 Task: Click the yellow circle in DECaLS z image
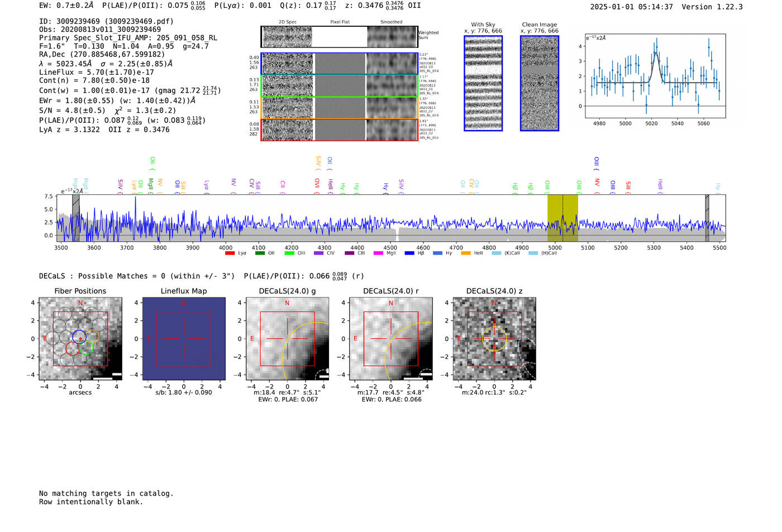(494, 339)
